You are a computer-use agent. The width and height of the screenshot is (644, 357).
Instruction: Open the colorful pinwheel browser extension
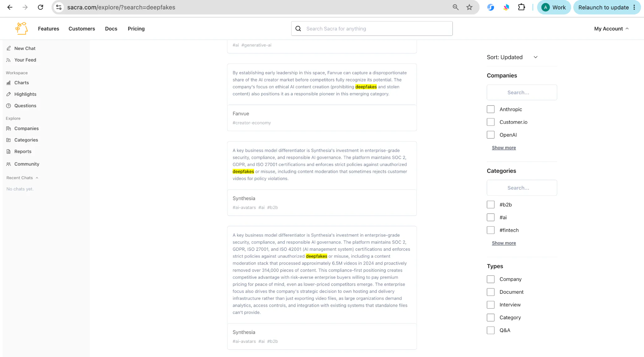[506, 7]
